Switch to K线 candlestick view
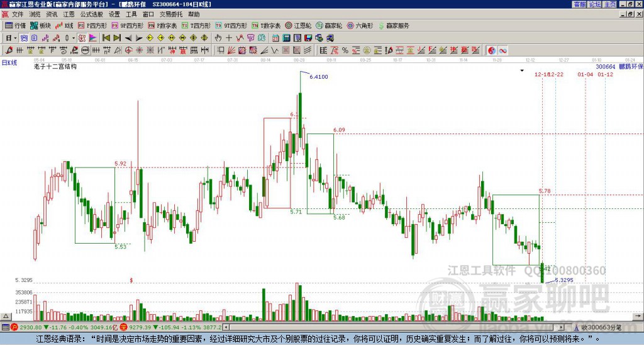Viewport: 644px width, 345px height. pyautogui.click(x=64, y=25)
